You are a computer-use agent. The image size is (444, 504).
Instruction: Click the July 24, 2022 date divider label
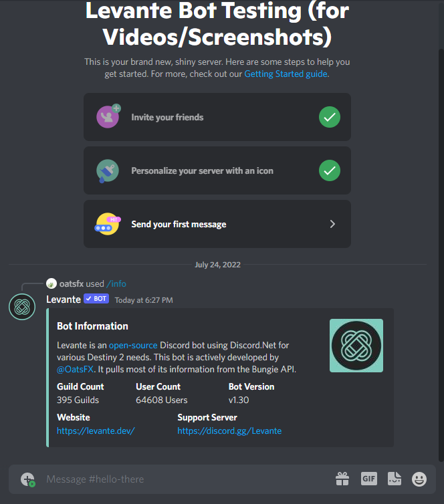[x=218, y=265]
